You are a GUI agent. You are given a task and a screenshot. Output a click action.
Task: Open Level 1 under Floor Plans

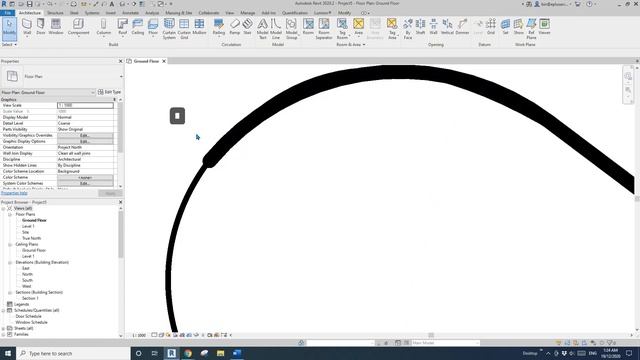pyautogui.click(x=28, y=226)
